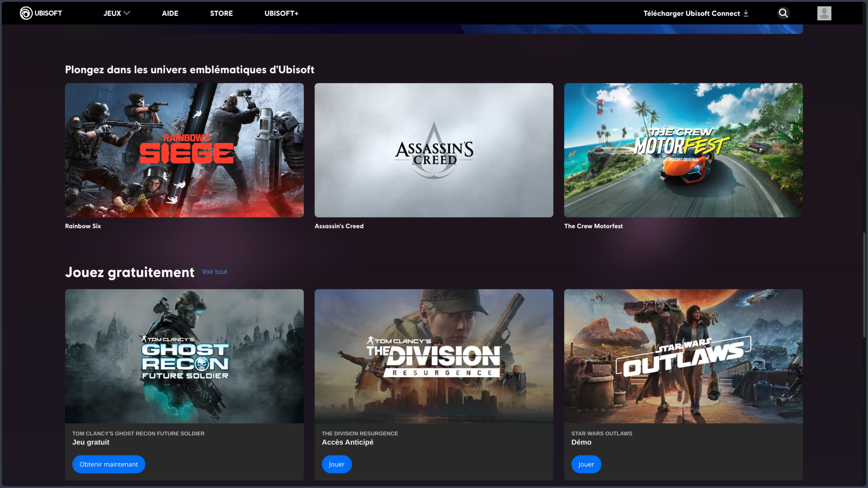Open the Assassin's Creed universe thumbnail
Image resolution: width=868 pixels, height=488 pixels.
click(x=434, y=150)
